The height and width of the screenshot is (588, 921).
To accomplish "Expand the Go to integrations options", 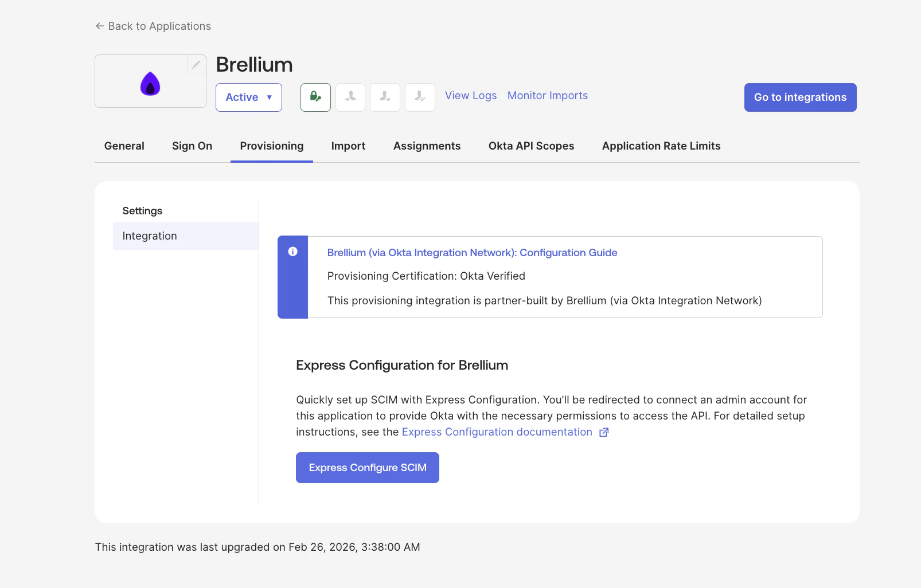I will [x=799, y=97].
